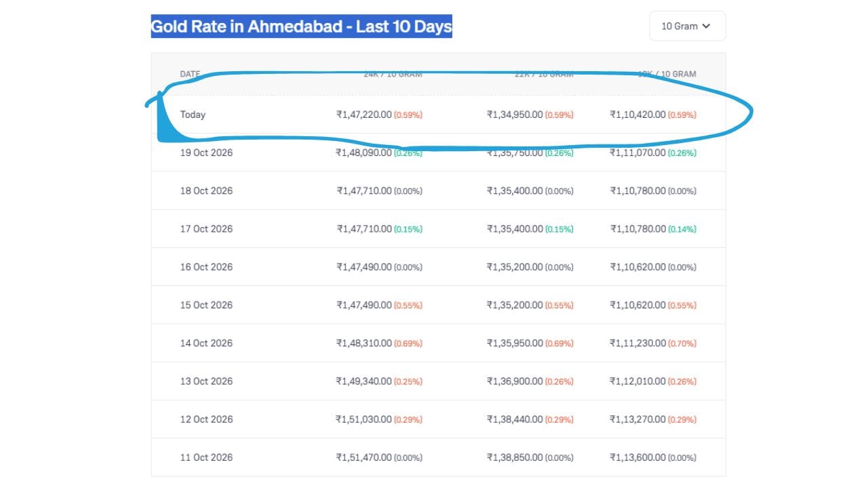
Task: Click the ₹1,13,270.00 price on 12 Oct
Action: (x=637, y=419)
